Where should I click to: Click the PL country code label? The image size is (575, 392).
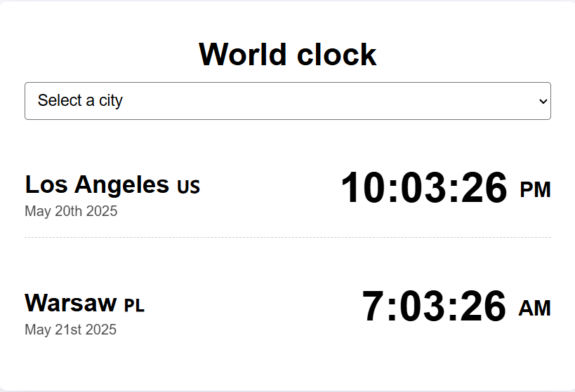click(134, 306)
